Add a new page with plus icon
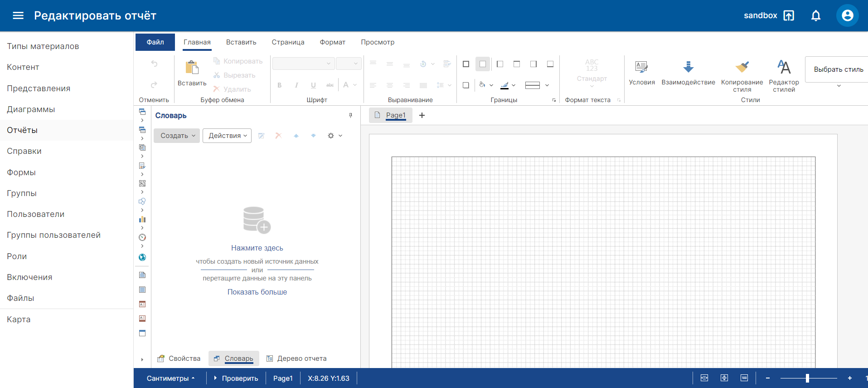 (x=422, y=115)
